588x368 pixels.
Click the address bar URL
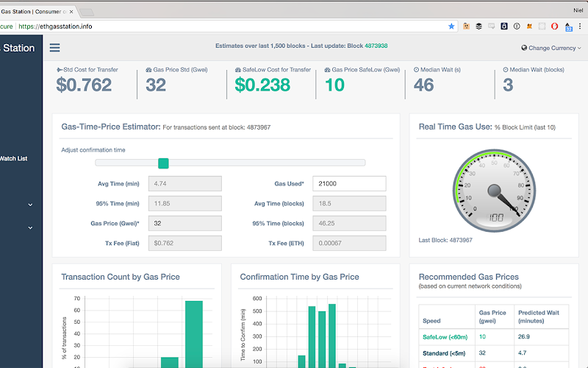click(56, 26)
